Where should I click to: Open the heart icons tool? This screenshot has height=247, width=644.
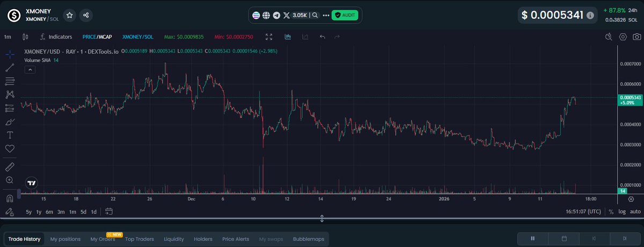(10, 148)
